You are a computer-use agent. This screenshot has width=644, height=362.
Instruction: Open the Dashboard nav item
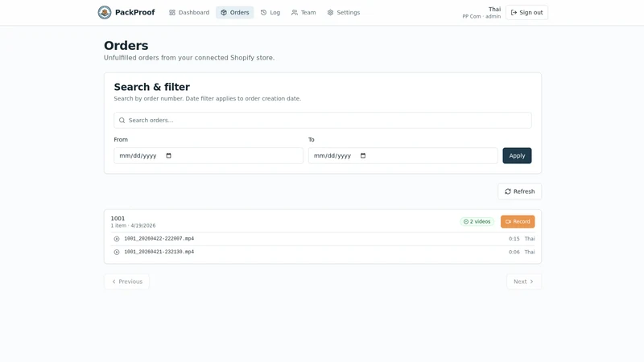tap(189, 12)
